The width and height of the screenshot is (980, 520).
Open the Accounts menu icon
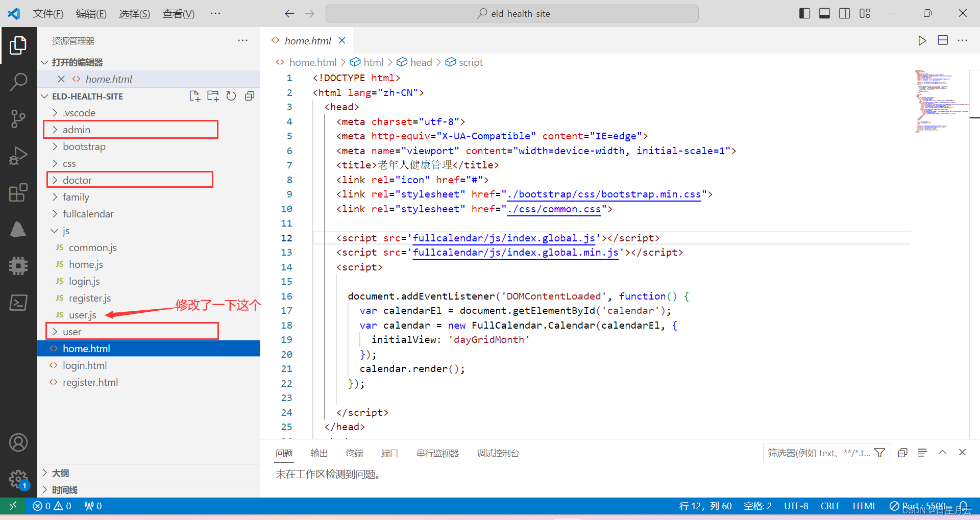(18, 442)
